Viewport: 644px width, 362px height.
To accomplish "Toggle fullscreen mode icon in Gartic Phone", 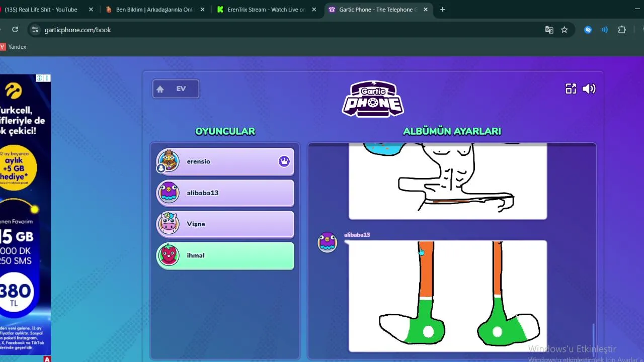I will 571,89.
